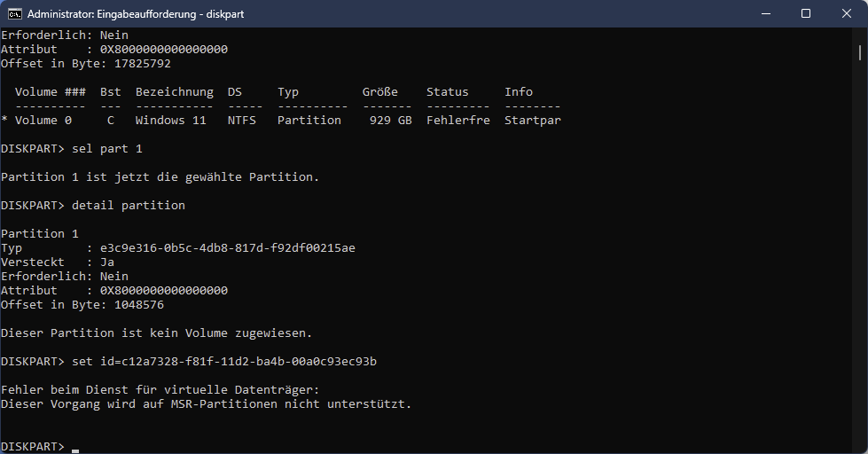Click the 'NTFS' file system cell

click(242, 120)
